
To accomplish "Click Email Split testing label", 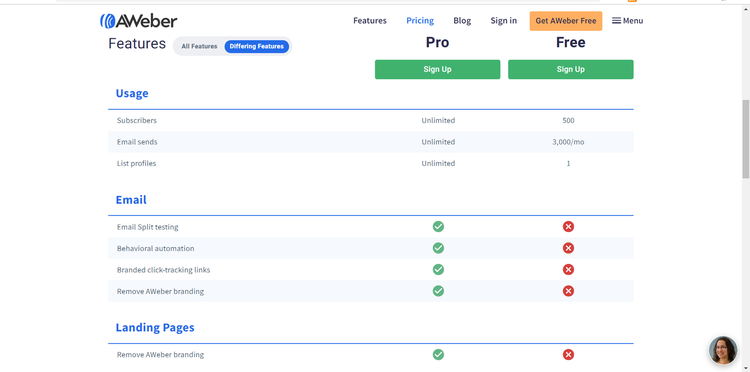I will tap(148, 227).
